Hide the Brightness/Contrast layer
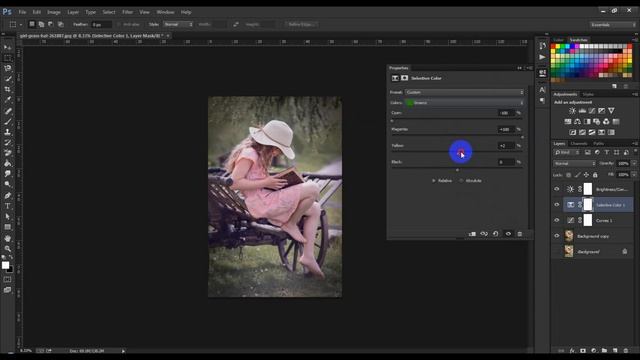This screenshot has width=640, height=360. (x=557, y=189)
